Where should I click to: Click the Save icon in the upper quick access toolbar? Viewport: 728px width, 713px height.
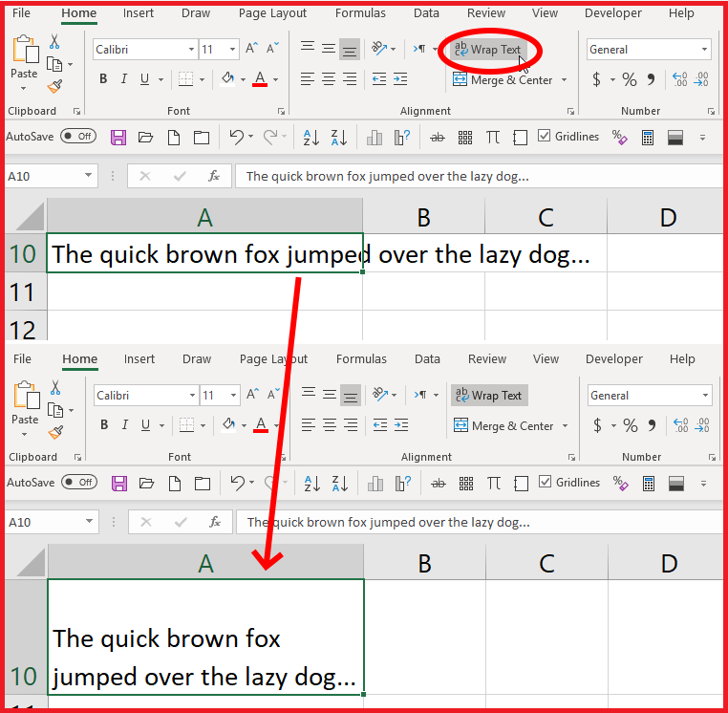pyautogui.click(x=118, y=138)
